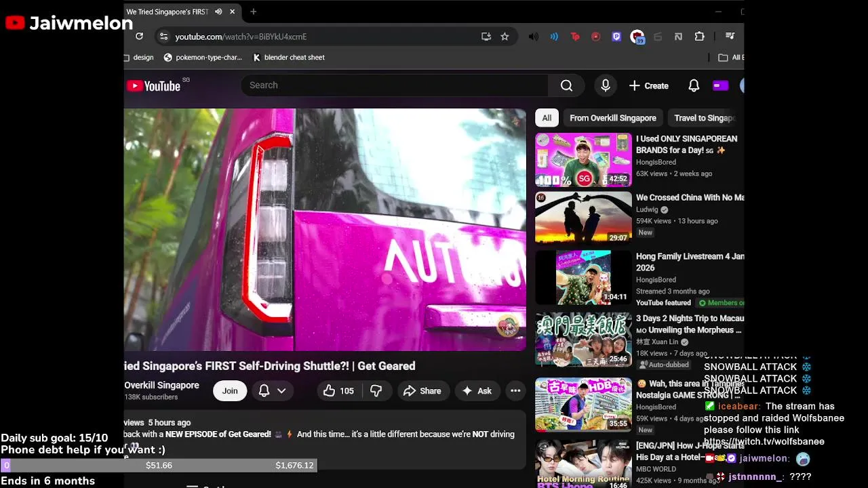Viewport: 868px width, 488px height.
Task: Open YouTube notifications bell
Action: 694,85
